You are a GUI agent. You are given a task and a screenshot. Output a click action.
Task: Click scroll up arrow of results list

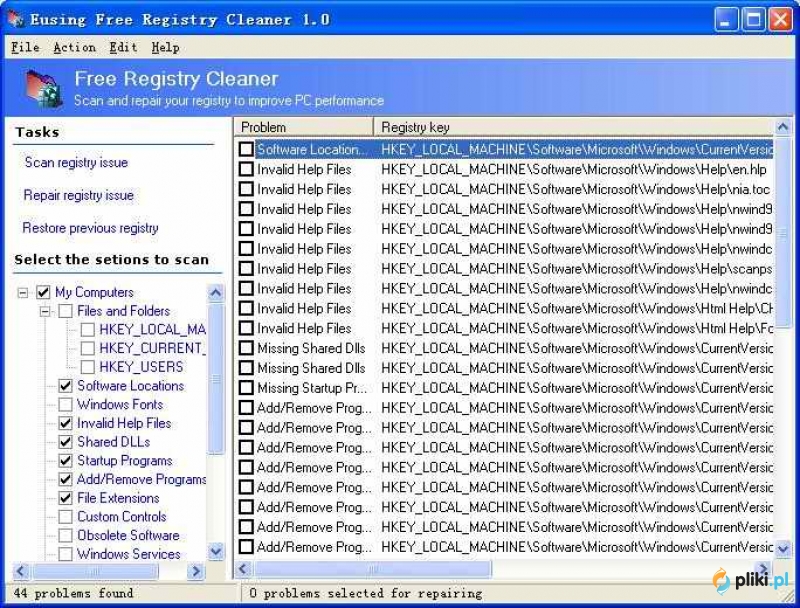[x=783, y=127]
